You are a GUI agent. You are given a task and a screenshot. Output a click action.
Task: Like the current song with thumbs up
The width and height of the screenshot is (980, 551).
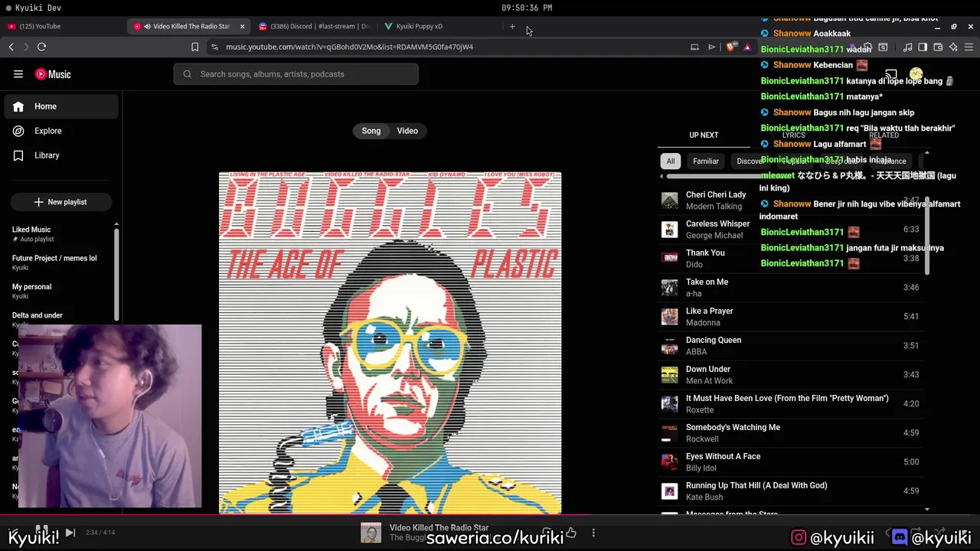click(x=571, y=533)
